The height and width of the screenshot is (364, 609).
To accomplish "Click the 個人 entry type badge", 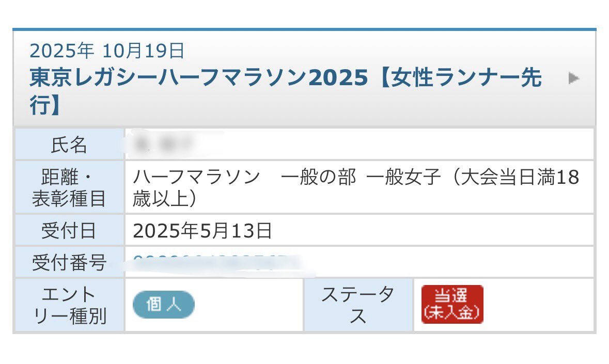I will tap(164, 305).
